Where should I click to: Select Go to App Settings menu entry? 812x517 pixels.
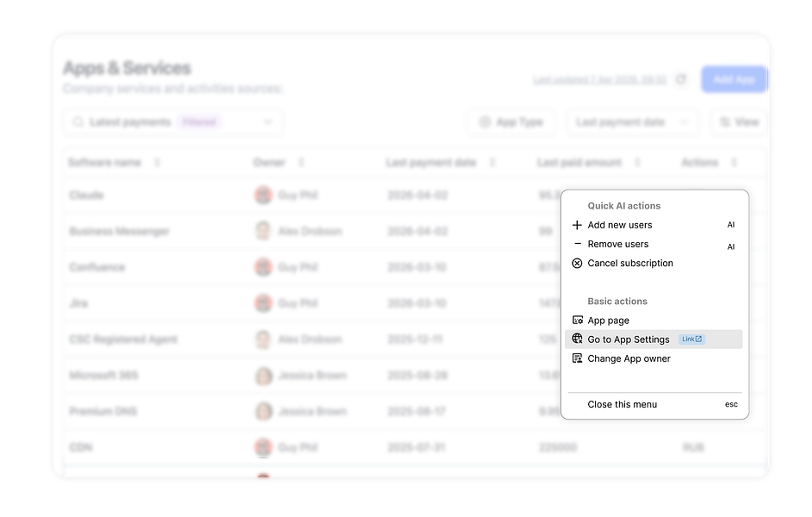654,339
